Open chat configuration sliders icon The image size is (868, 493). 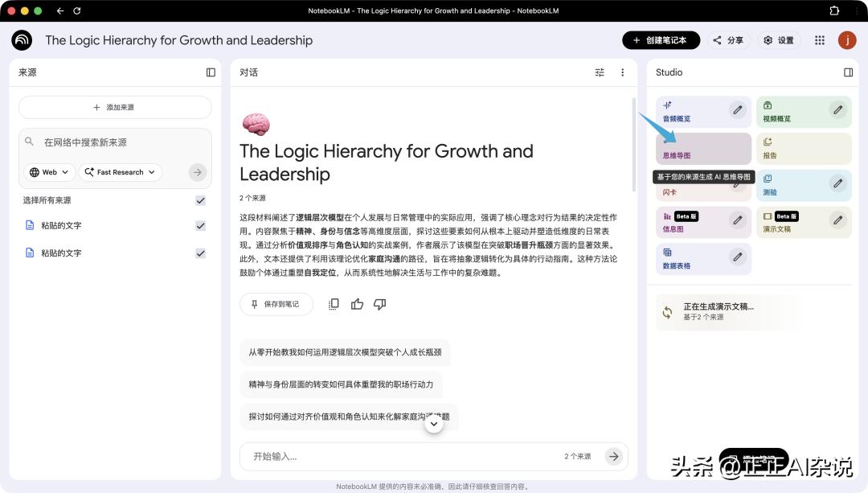pyautogui.click(x=600, y=72)
